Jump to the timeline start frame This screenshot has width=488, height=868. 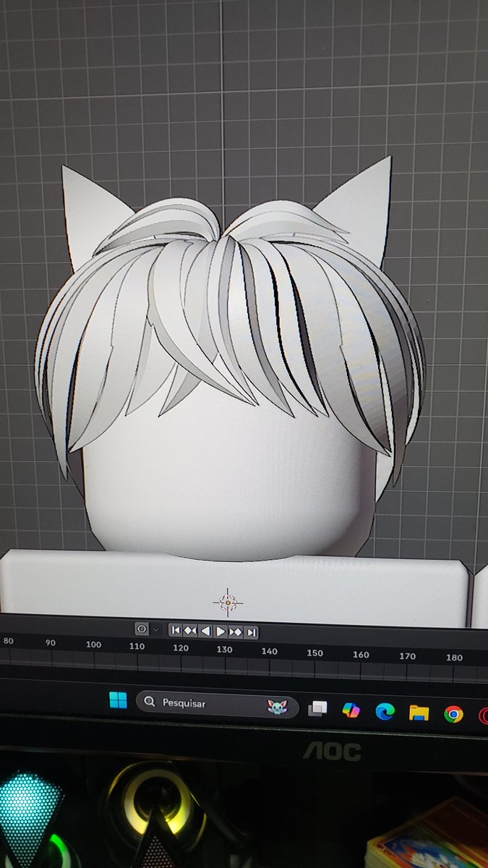pyautogui.click(x=176, y=631)
